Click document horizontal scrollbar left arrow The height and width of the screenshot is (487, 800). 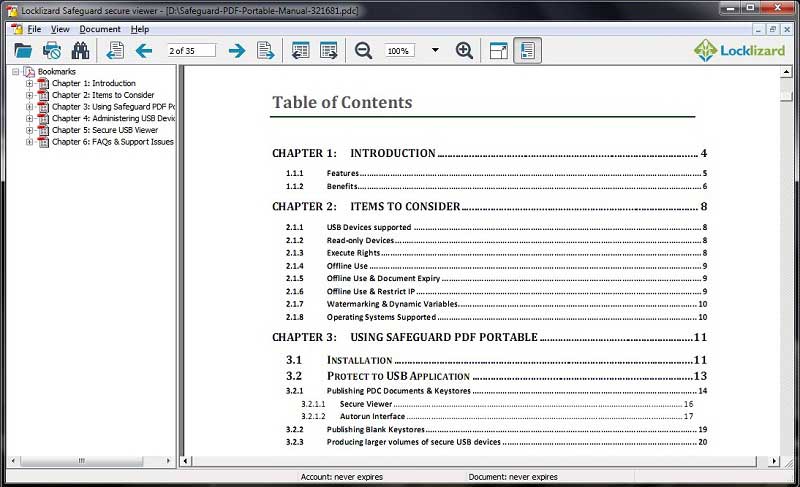185,461
